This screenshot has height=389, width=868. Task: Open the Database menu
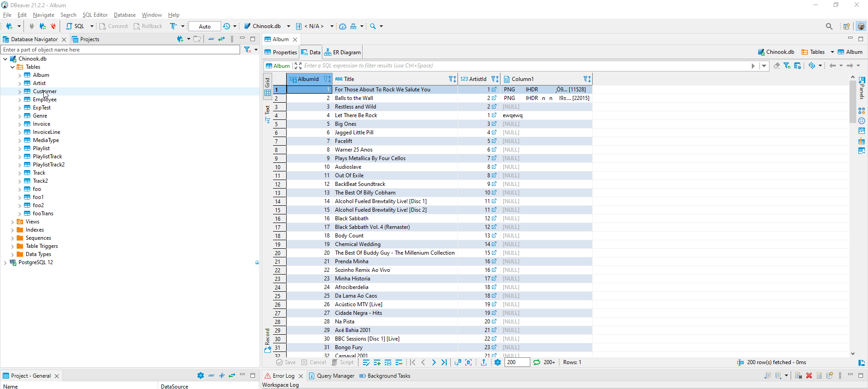point(125,15)
